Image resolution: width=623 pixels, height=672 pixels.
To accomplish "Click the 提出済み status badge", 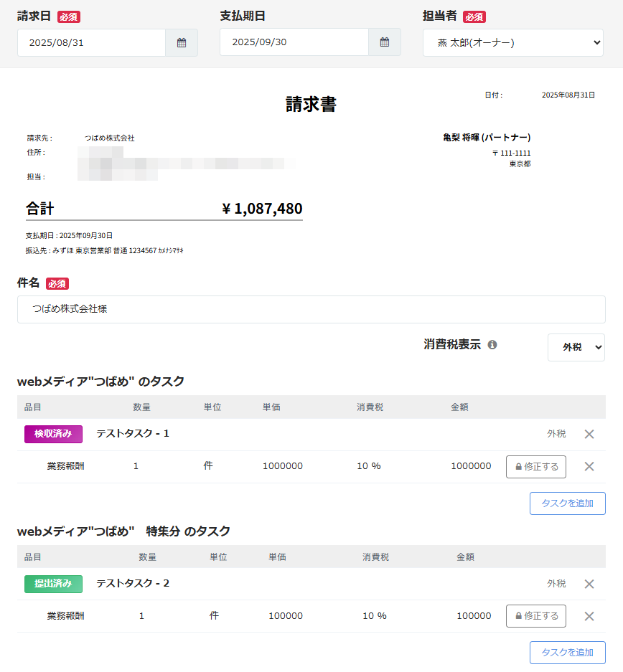I will [x=53, y=584].
